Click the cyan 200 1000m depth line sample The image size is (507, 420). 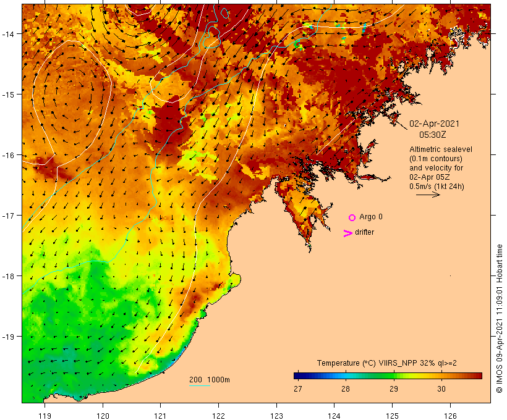click(200, 385)
